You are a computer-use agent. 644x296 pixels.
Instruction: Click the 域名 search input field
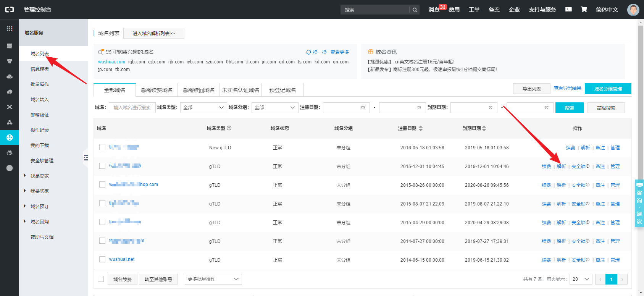pos(132,108)
